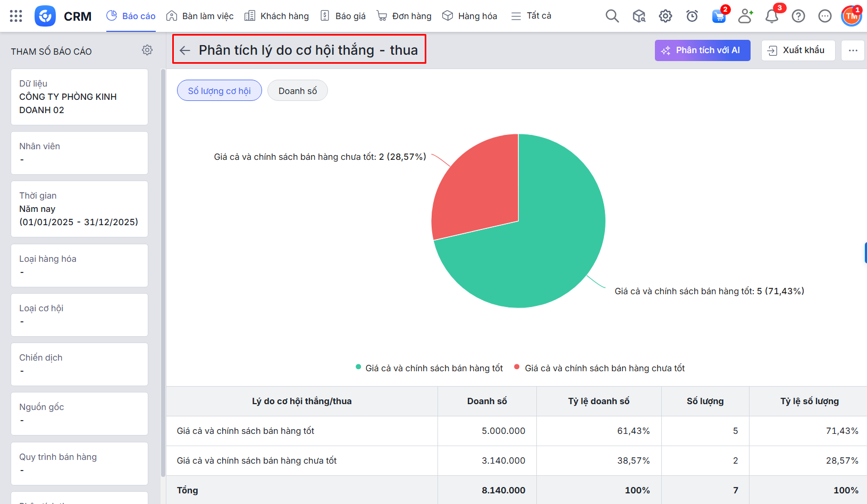Click the shopping cart icon

tap(719, 16)
